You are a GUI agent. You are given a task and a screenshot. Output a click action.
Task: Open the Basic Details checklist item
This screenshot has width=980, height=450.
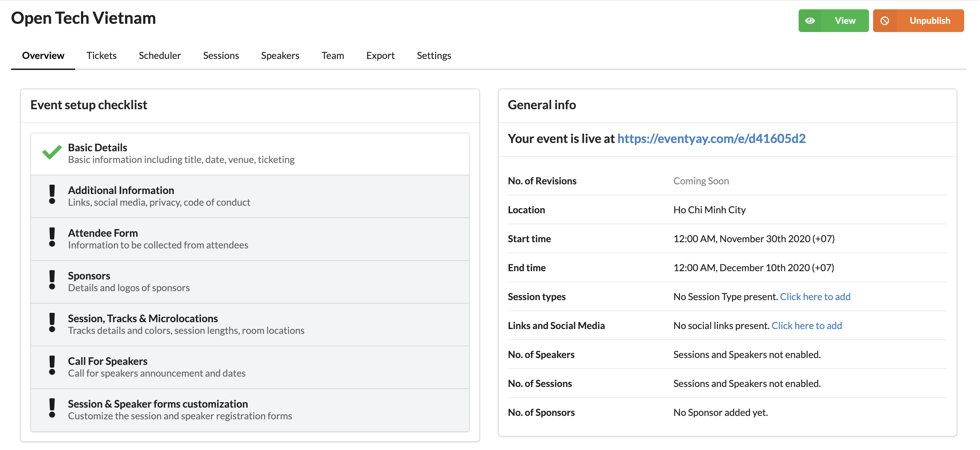click(250, 154)
